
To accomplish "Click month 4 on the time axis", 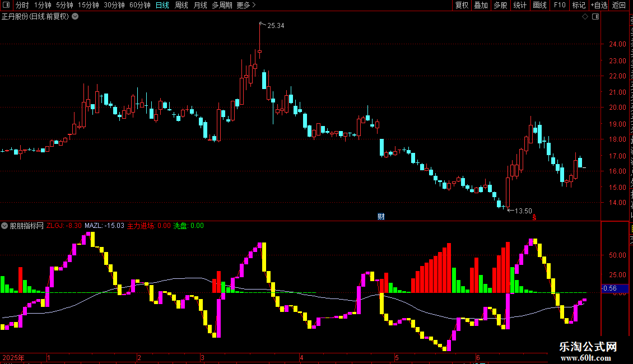I will pyautogui.click(x=301, y=358).
